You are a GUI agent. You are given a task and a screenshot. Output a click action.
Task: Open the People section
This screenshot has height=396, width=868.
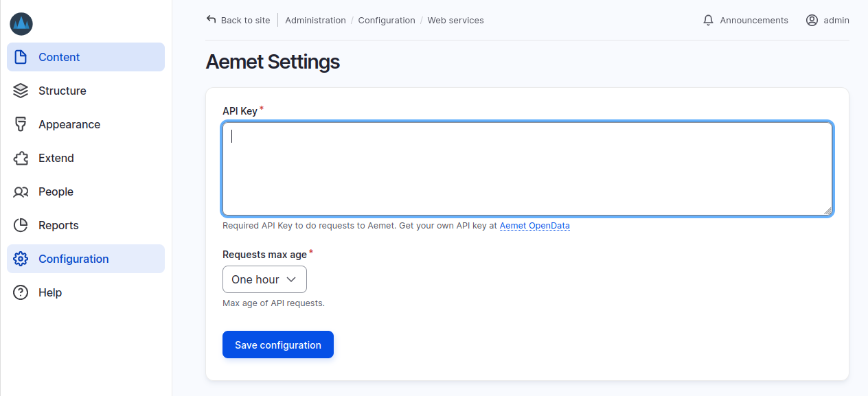86,191
